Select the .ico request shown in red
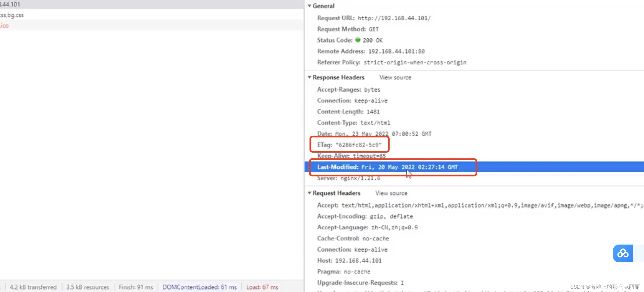 [x=5, y=25]
